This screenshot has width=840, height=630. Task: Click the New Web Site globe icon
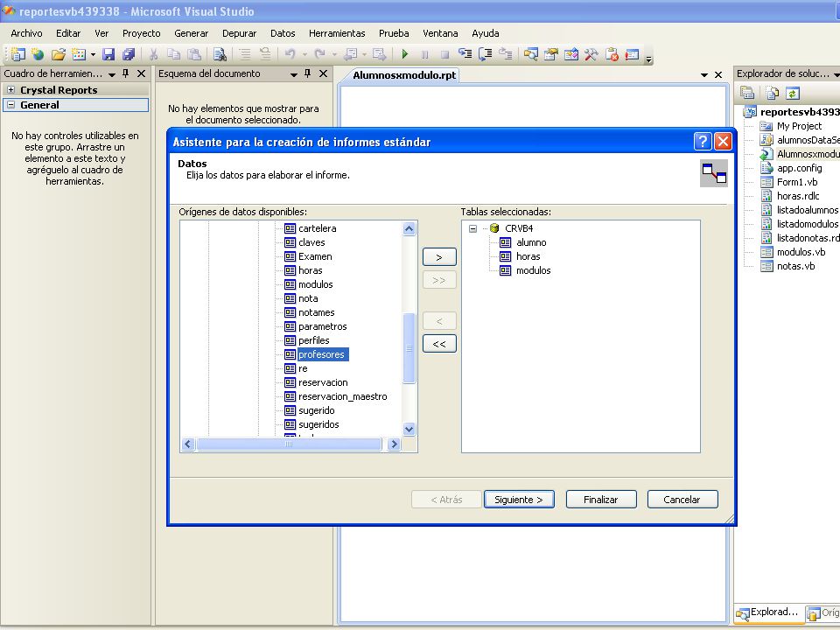click(x=38, y=54)
